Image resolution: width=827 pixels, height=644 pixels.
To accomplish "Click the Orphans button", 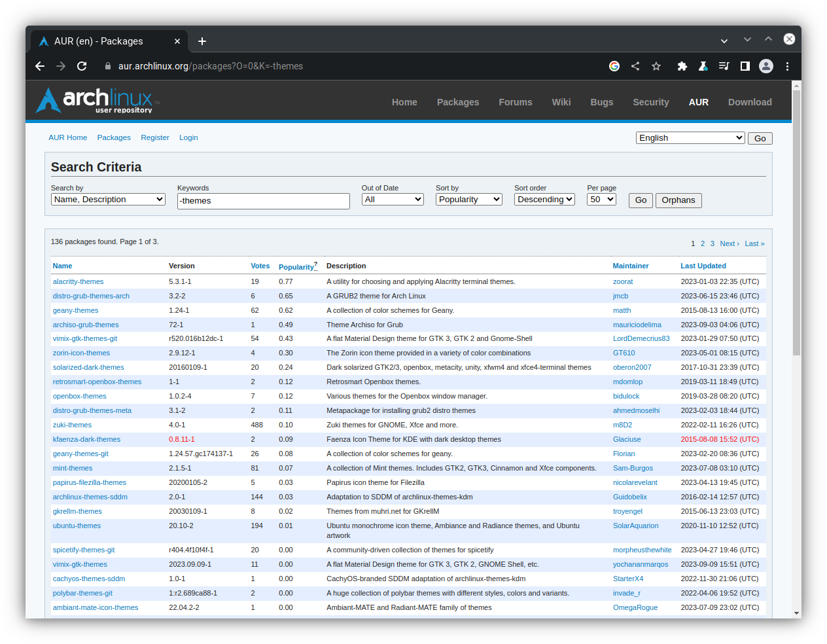I will tap(678, 200).
